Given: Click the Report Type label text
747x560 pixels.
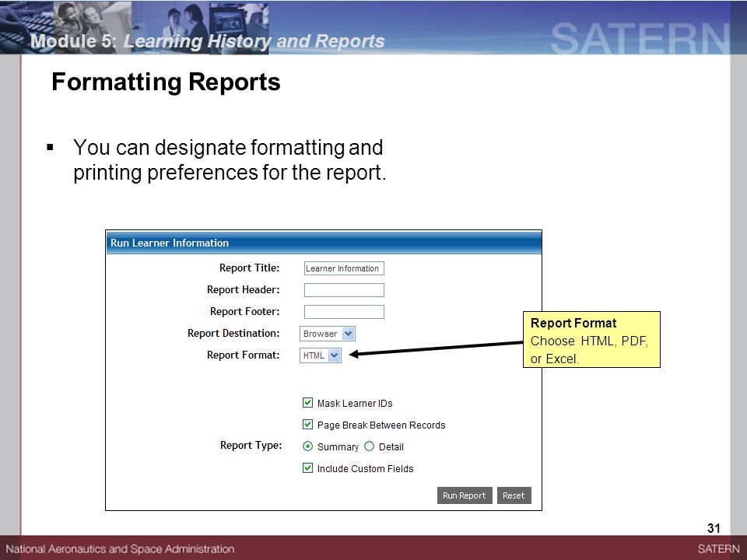Looking at the screenshot, I should 251,445.
